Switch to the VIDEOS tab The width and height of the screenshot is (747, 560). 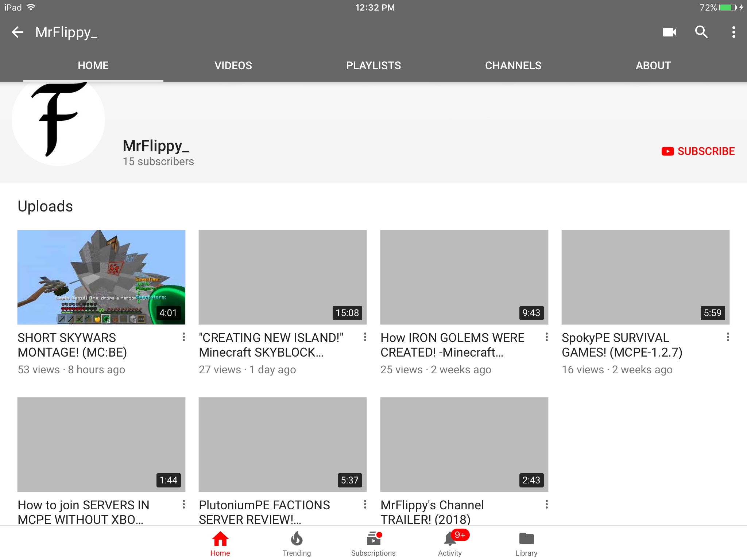233,66
